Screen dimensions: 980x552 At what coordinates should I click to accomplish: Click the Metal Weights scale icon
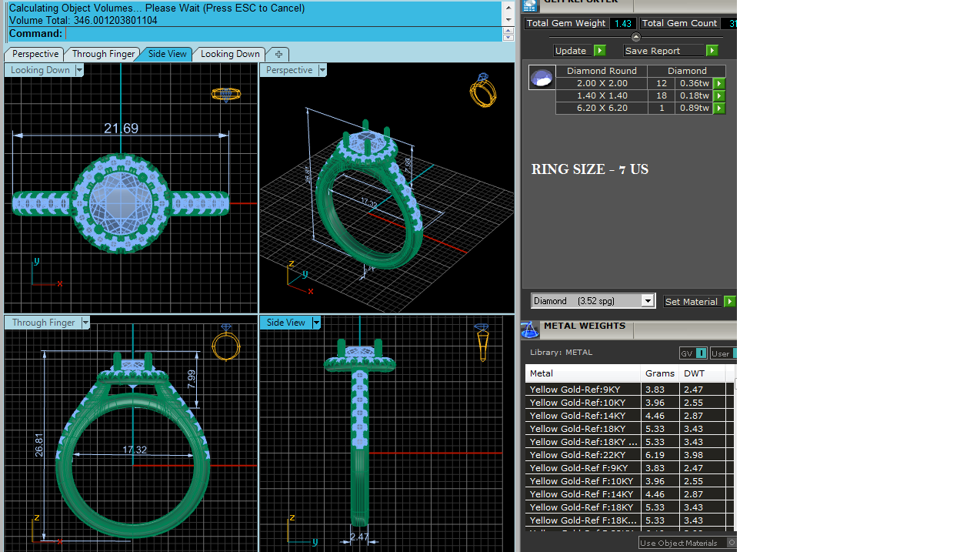(x=530, y=330)
